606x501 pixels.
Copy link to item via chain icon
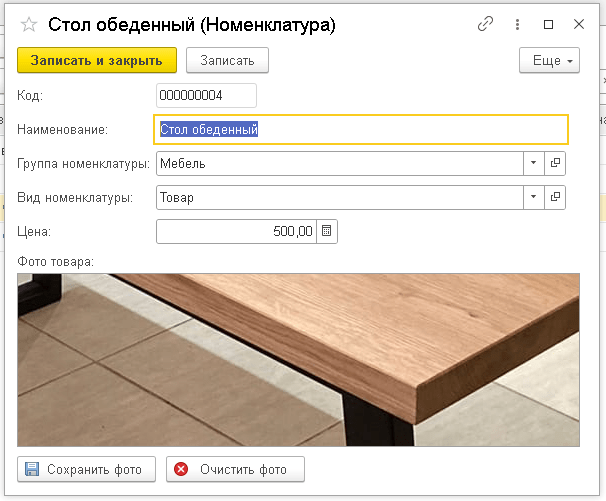(485, 24)
